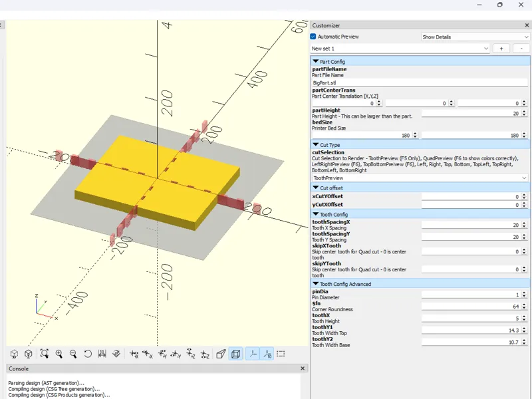532x399 pixels.
Task: Toggle the Show Edges dashed rectangle icon
Action: (281, 354)
